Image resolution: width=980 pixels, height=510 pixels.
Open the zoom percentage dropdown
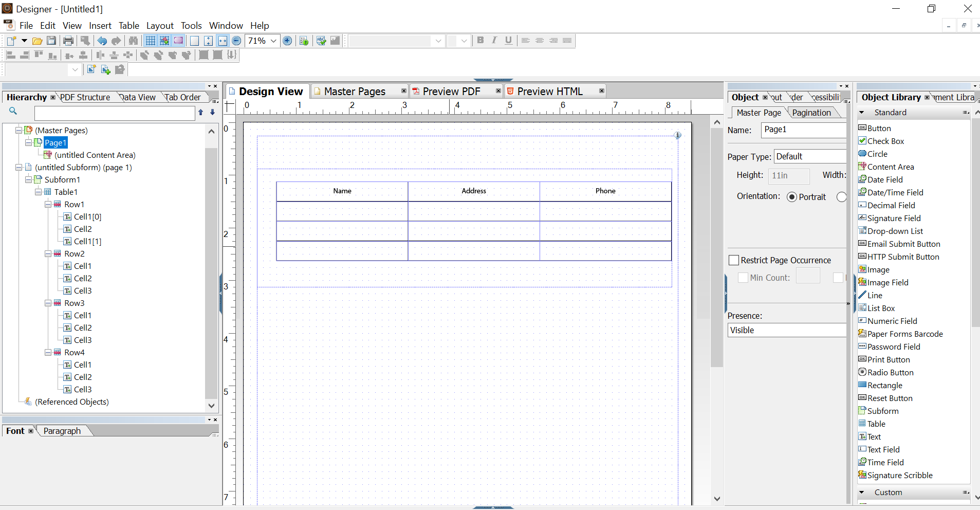click(274, 41)
